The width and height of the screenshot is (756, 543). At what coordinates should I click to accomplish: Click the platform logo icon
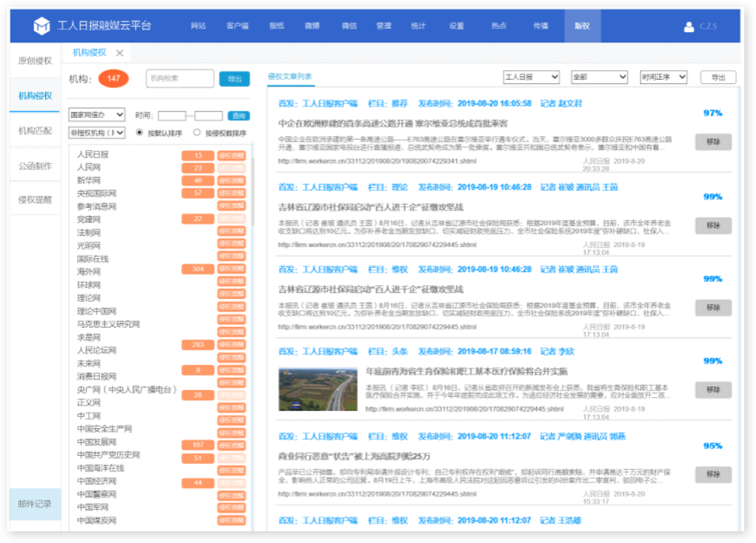coord(41,26)
